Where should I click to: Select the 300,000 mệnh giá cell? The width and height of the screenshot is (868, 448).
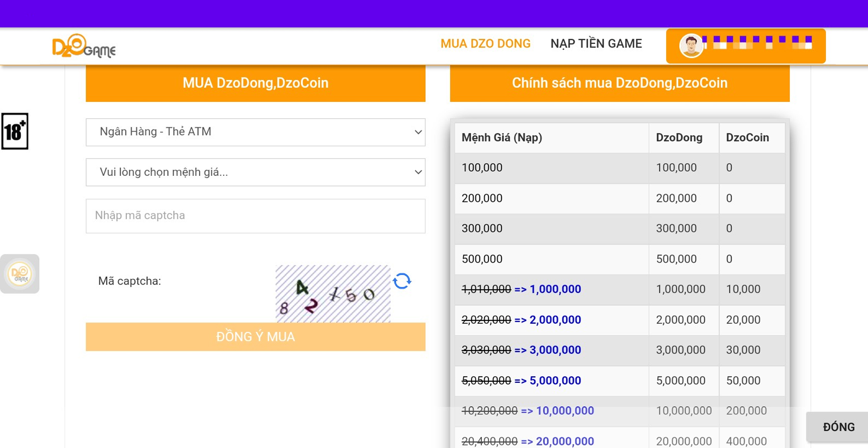[552, 229]
